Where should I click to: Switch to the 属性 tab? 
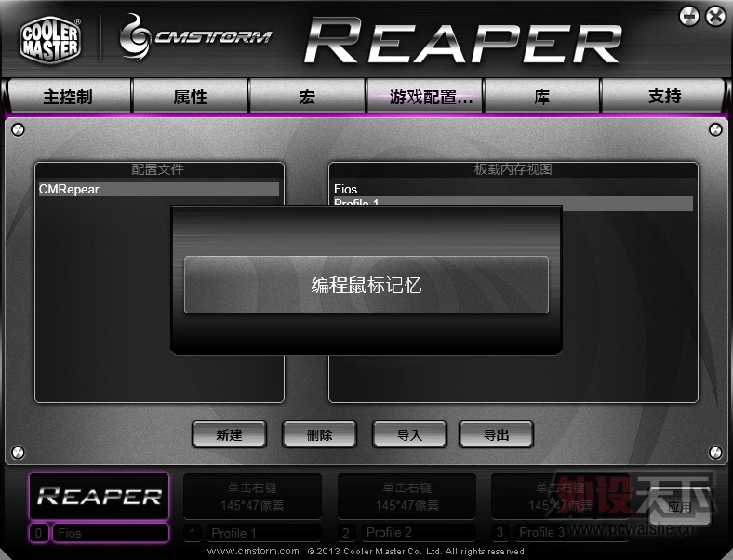[191, 97]
